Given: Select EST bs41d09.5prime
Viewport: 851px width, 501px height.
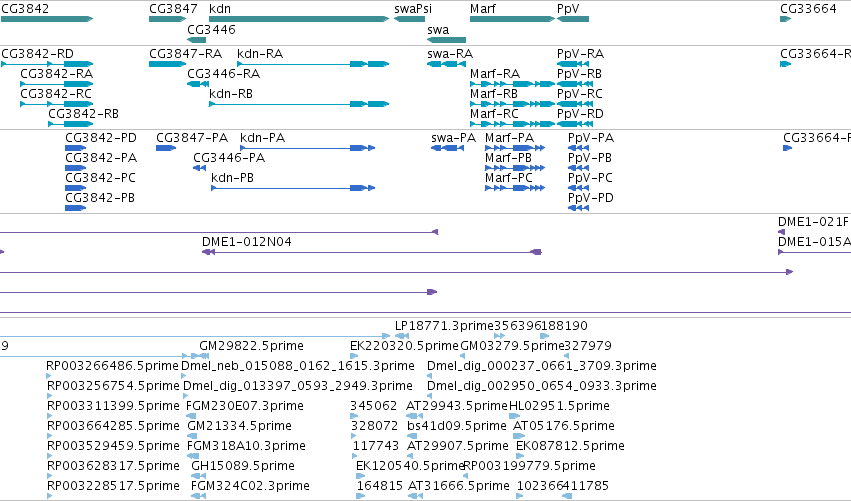Looking at the screenshot, I should (456, 426).
